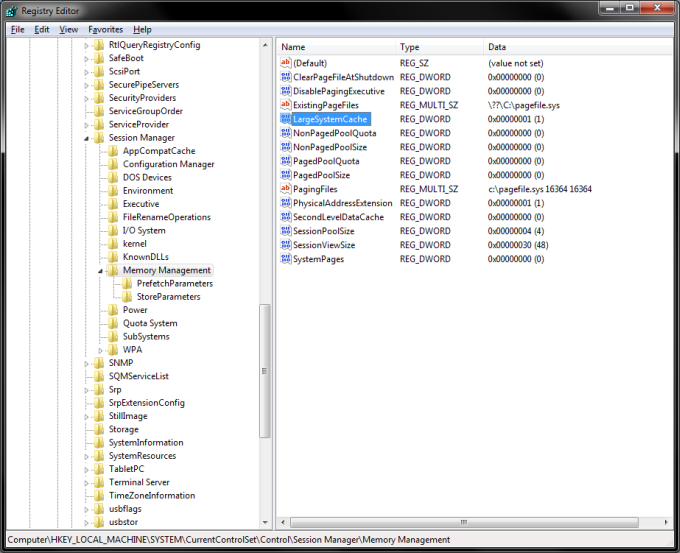Viewport: 680px width, 553px height.
Task: Open the View menu
Action: click(x=69, y=29)
